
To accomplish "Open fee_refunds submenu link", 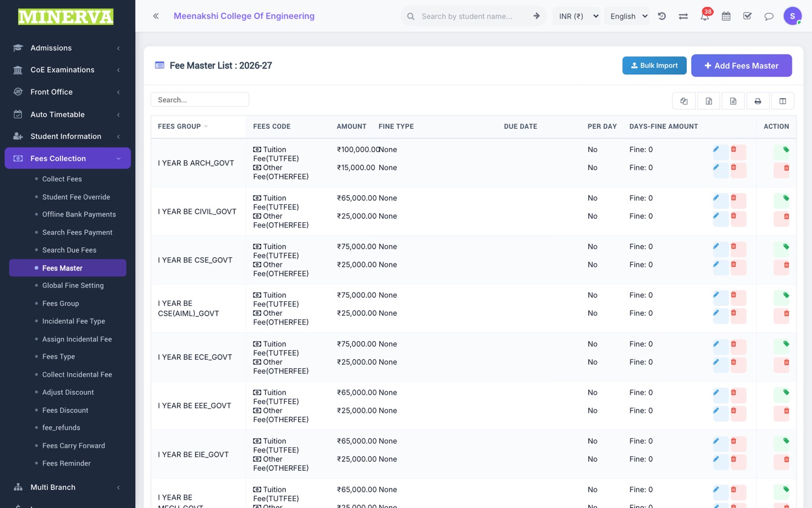I will pos(61,428).
